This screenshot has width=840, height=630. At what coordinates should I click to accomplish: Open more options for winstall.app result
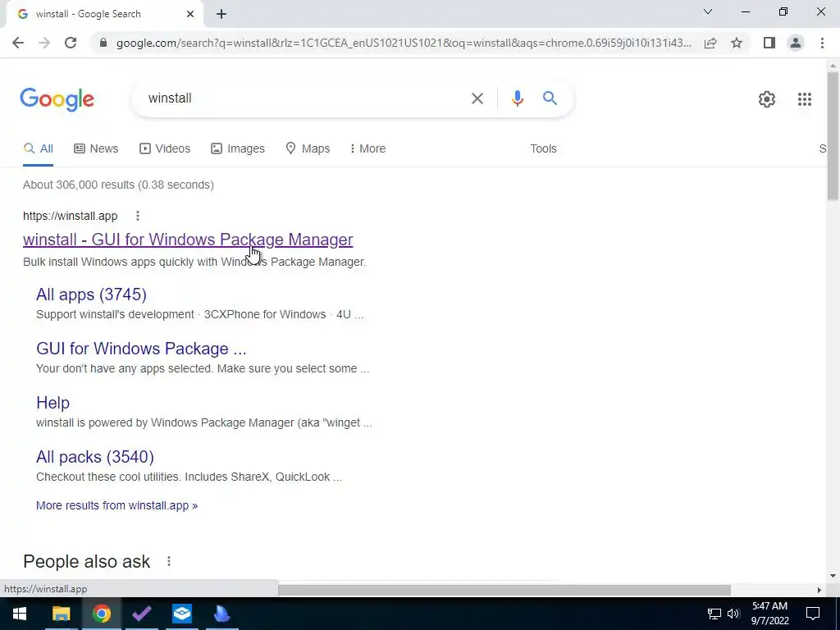(x=138, y=216)
